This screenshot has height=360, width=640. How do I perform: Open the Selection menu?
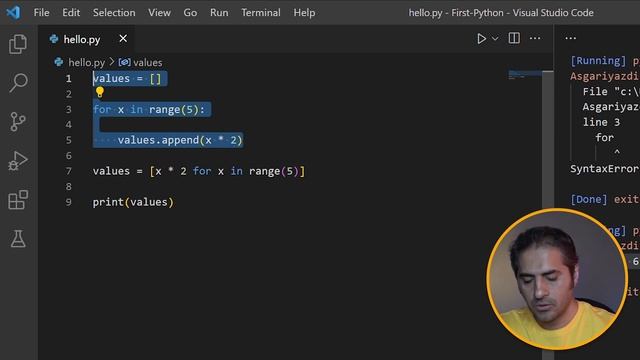click(114, 13)
